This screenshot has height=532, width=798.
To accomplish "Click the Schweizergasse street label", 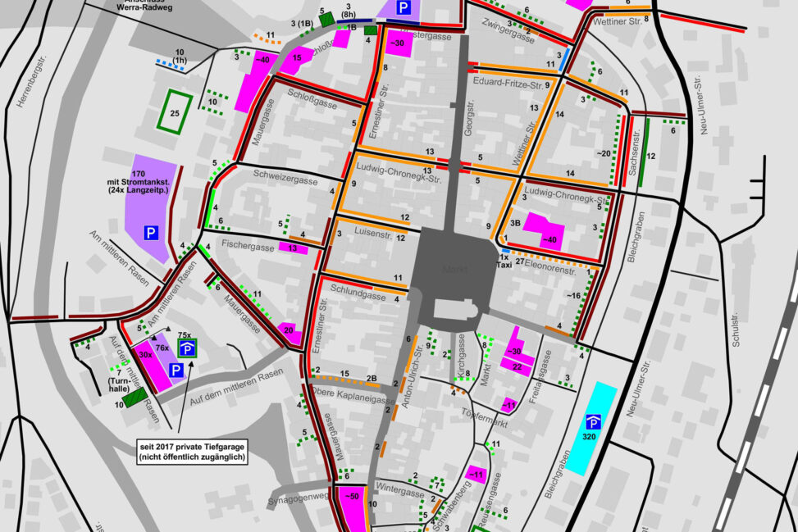I will (285, 180).
